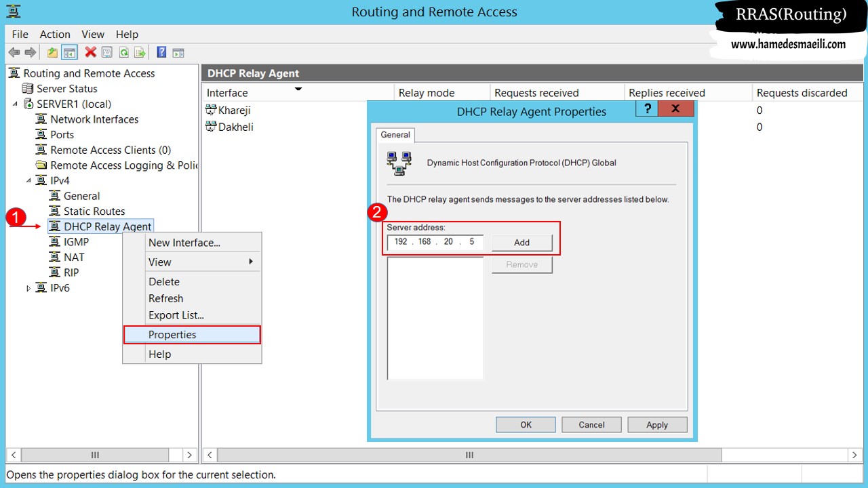Collapse the SERVER1 (local) tree node
The width and height of the screenshot is (868, 488).
(x=15, y=104)
